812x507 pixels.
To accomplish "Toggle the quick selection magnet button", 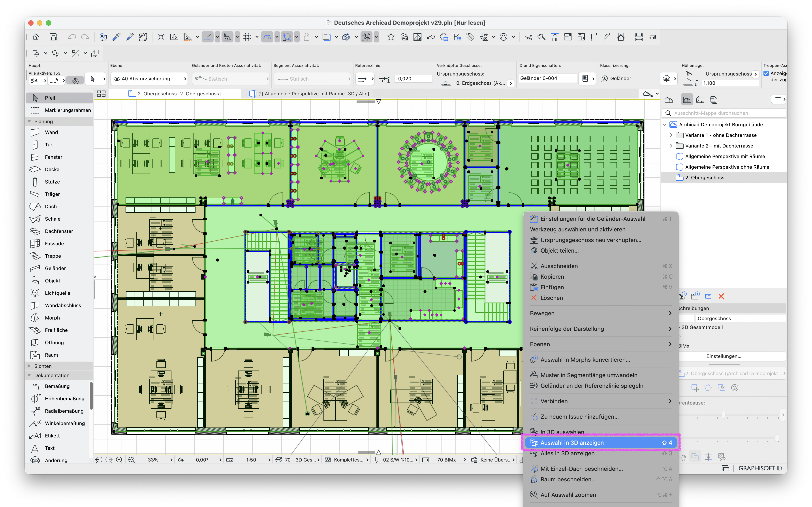I will click(75, 80).
